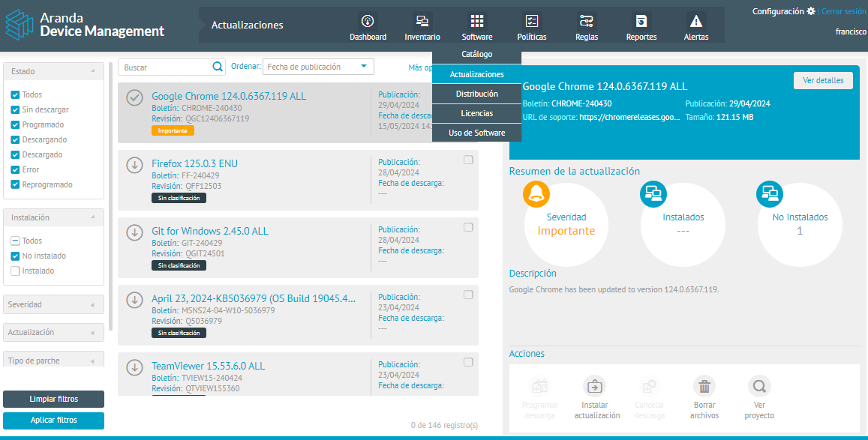Click the Limpiar filtros button
This screenshot has height=440, width=868.
point(54,399)
